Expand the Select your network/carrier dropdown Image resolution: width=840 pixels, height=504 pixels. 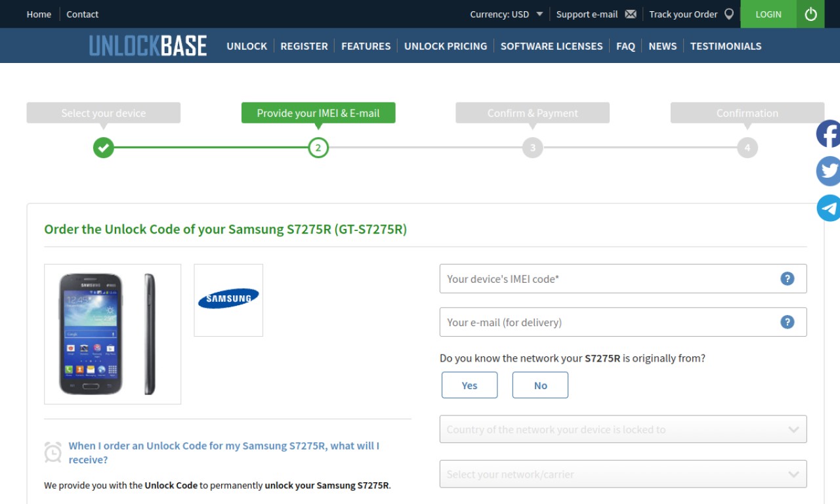[x=623, y=474]
